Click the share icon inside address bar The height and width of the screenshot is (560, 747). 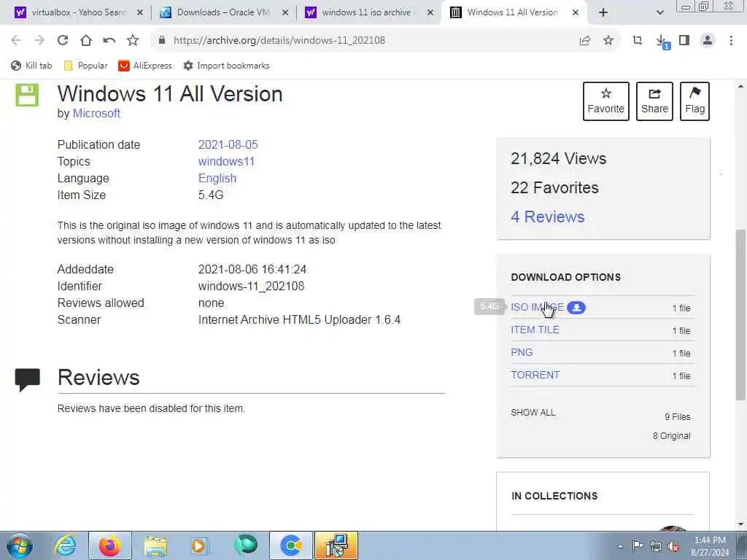585,41
